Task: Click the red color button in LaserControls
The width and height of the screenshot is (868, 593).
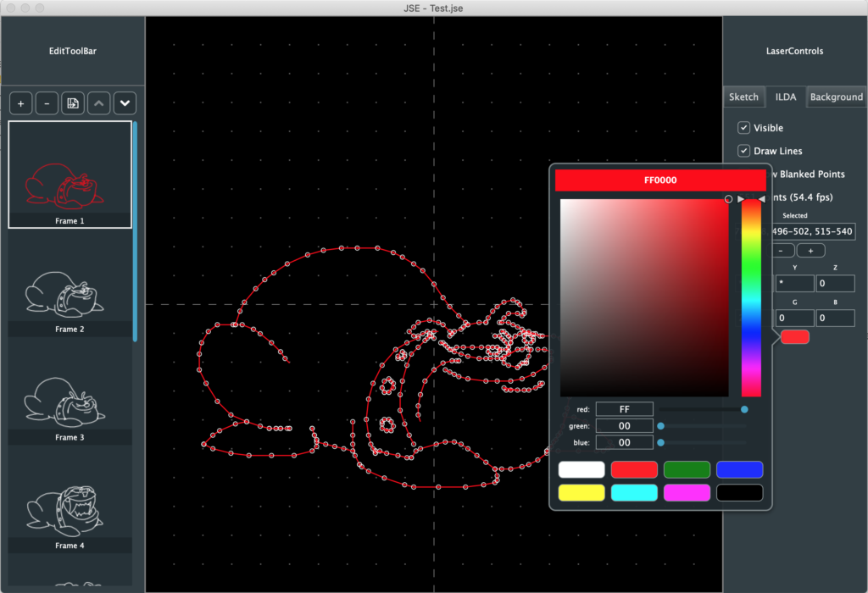Action: pyautogui.click(x=794, y=337)
